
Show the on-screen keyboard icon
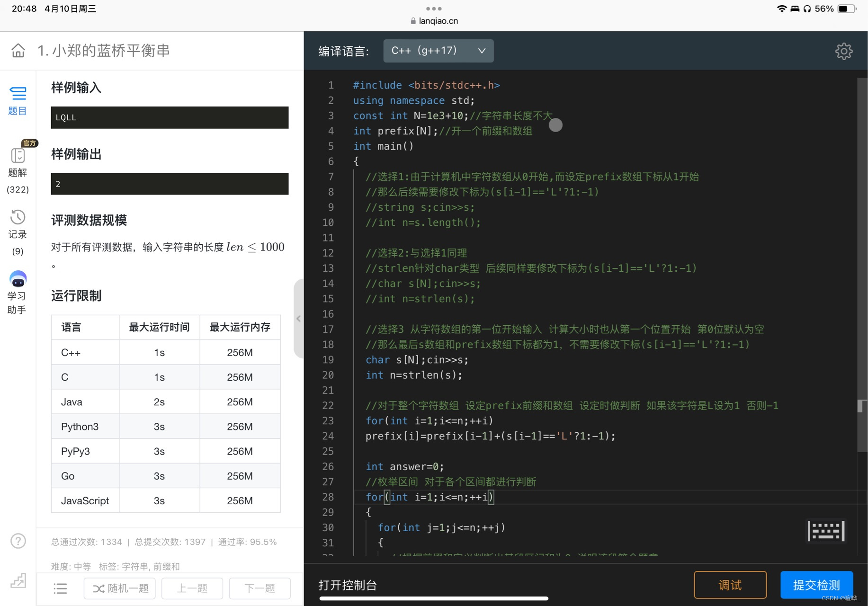[826, 531]
